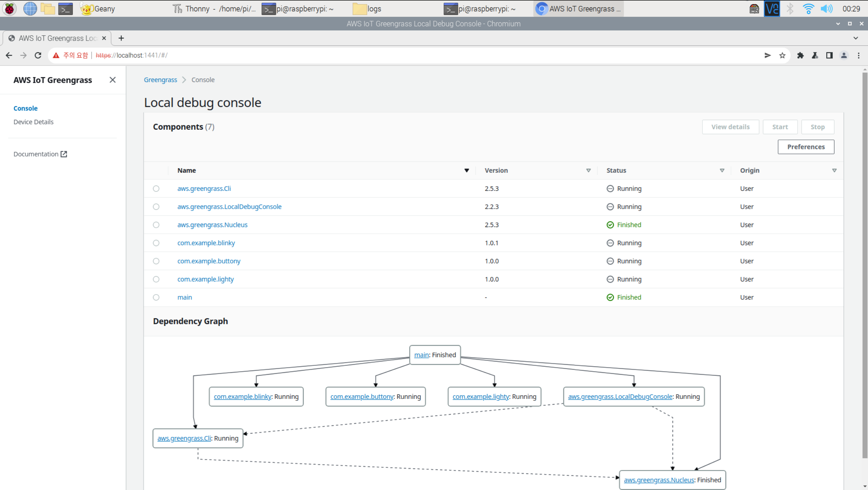
Task: Click the red security warning triangle
Action: [56, 55]
